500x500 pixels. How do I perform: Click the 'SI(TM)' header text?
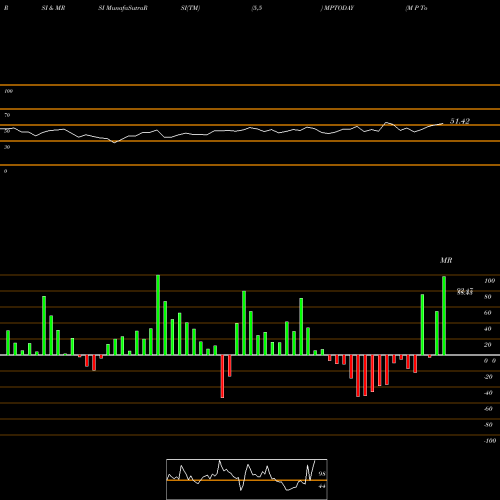pyautogui.click(x=190, y=8)
